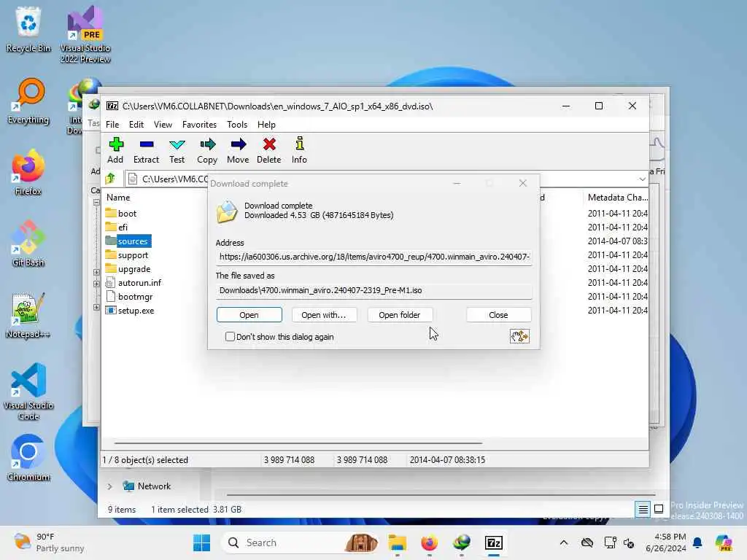Screen dimensions: 747x560
Task: Click the Windows Start button
Action: (201, 542)
